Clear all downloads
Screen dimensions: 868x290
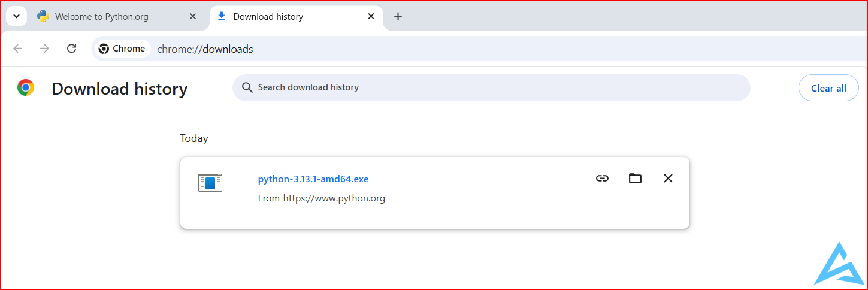pyautogui.click(x=828, y=88)
